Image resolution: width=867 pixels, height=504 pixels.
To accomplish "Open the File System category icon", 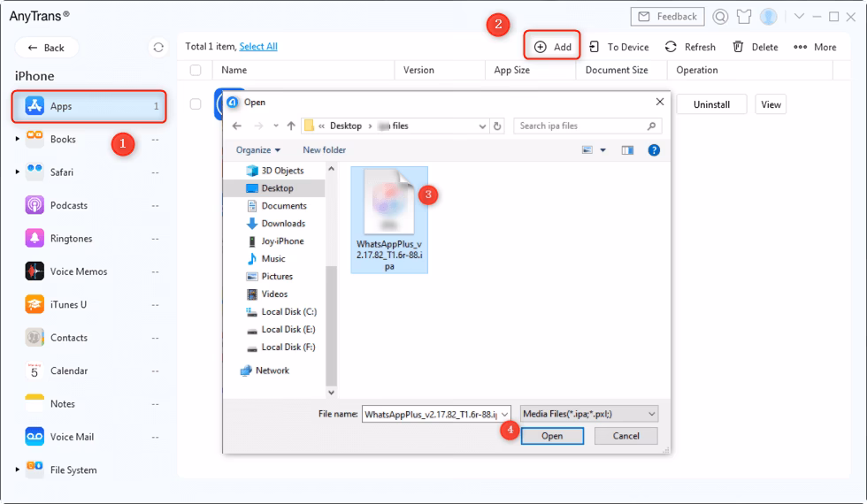I will pos(35,470).
